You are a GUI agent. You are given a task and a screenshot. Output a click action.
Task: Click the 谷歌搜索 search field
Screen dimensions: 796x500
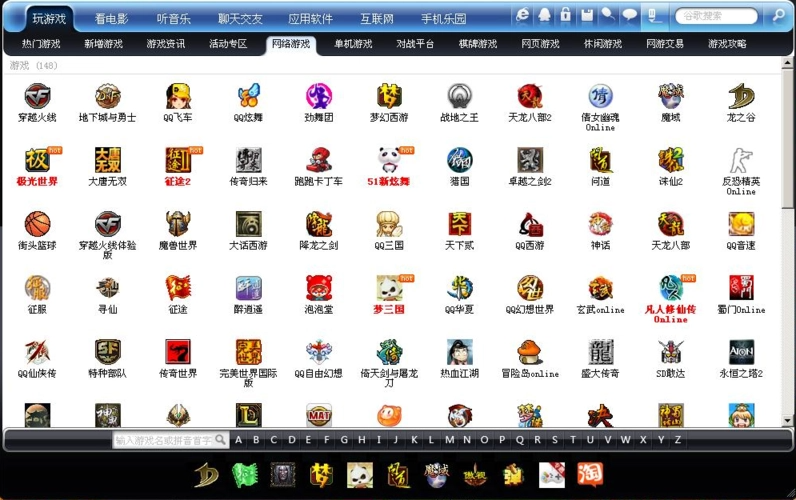pyautogui.click(x=716, y=16)
